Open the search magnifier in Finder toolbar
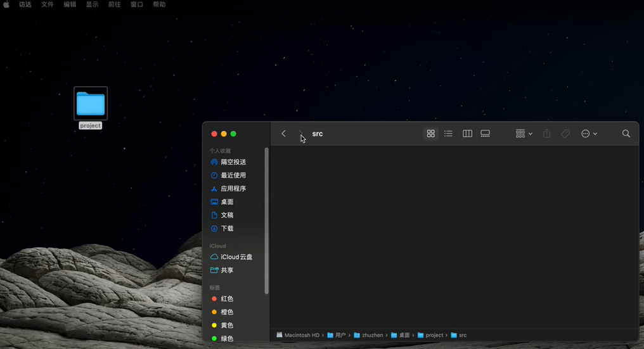The width and height of the screenshot is (644, 349). [x=626, y=134]
